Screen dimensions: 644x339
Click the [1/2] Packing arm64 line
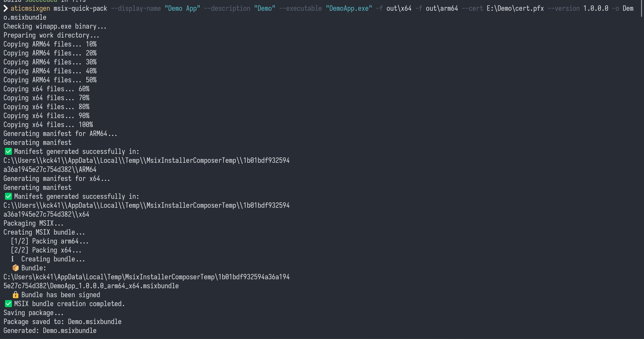[49, 241]
